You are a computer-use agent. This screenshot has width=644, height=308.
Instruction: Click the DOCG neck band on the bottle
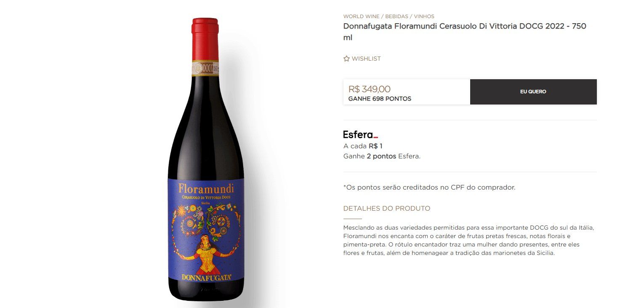click(x=206, y=68)
